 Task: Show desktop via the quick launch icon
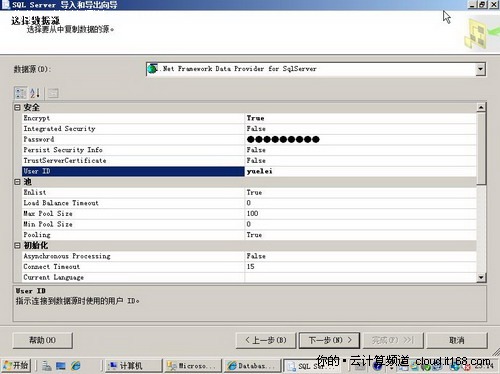[61, 366]
